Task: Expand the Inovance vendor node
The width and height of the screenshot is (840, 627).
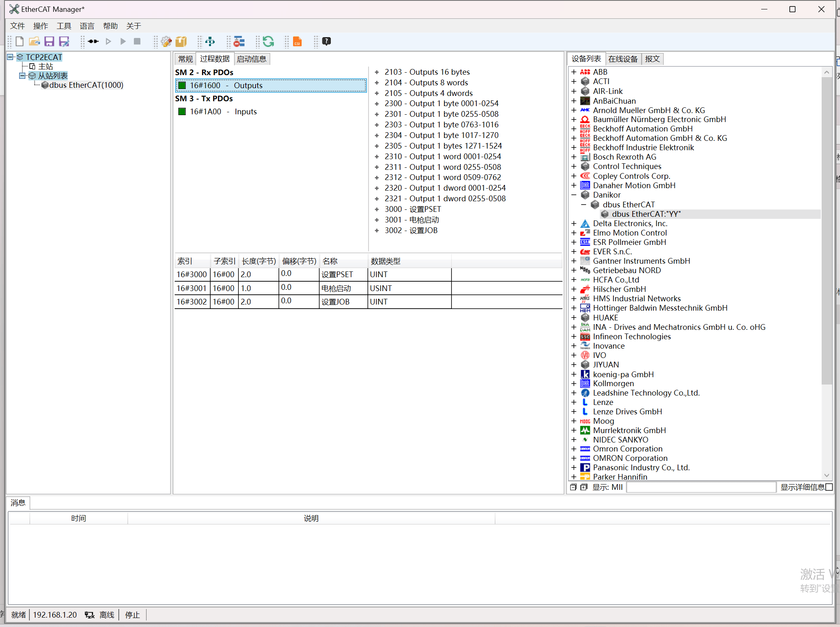Action: coord(574,346)
